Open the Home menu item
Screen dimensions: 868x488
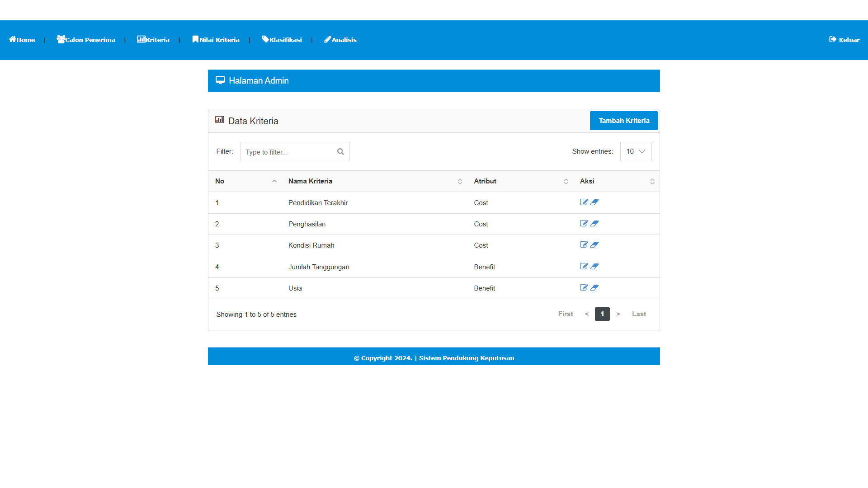(x=22, y=40)
